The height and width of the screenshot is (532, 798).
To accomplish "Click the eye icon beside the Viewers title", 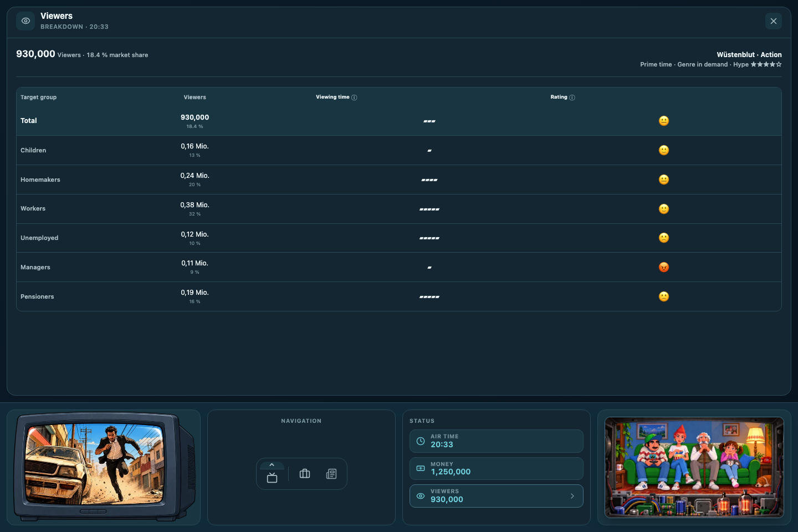I will coord(25,21).
